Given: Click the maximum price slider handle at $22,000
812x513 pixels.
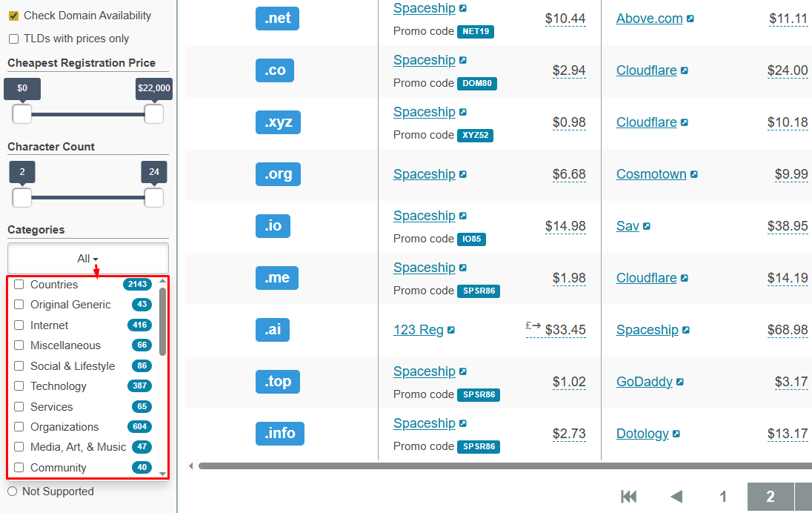Looking at the screenshot, I should click(154, 114).
